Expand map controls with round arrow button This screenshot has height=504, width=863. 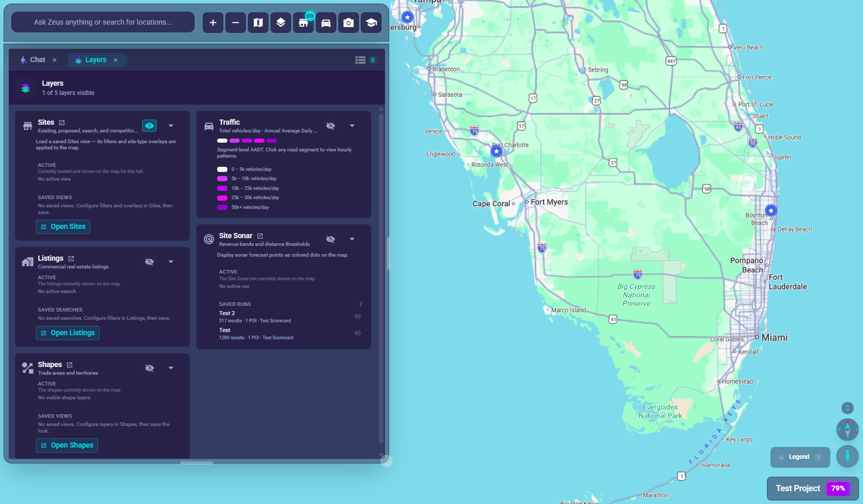click(x=848, y=408)
